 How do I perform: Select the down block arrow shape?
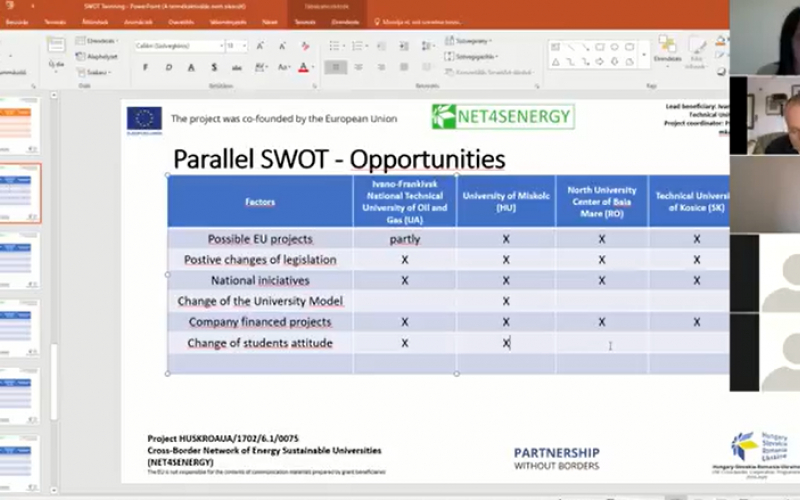pos(615,62)
